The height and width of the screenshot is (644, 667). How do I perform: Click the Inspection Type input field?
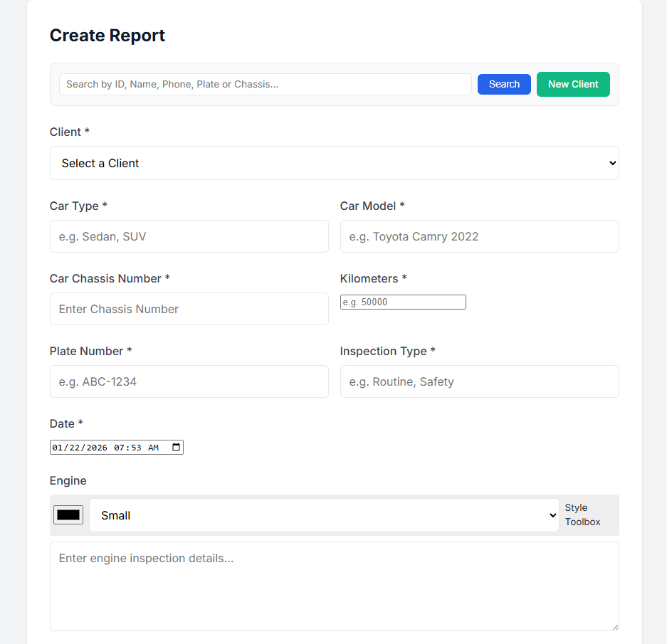coord(479,381)
